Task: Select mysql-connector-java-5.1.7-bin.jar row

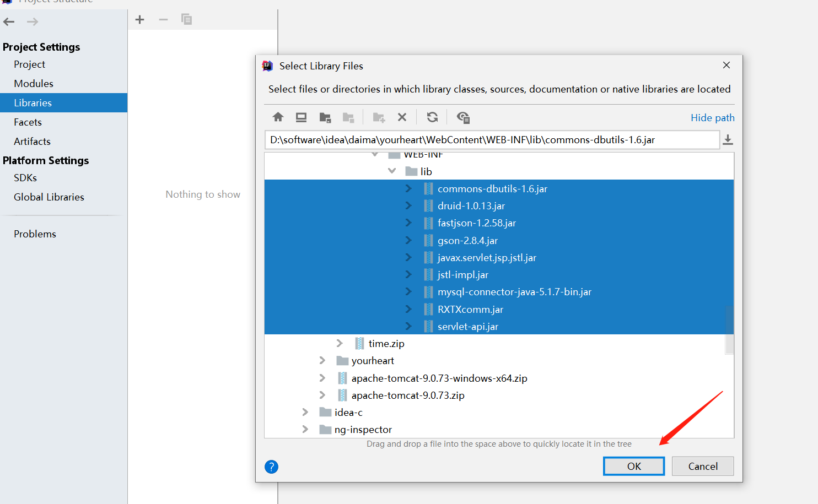Action: click(x=499, y=292)
